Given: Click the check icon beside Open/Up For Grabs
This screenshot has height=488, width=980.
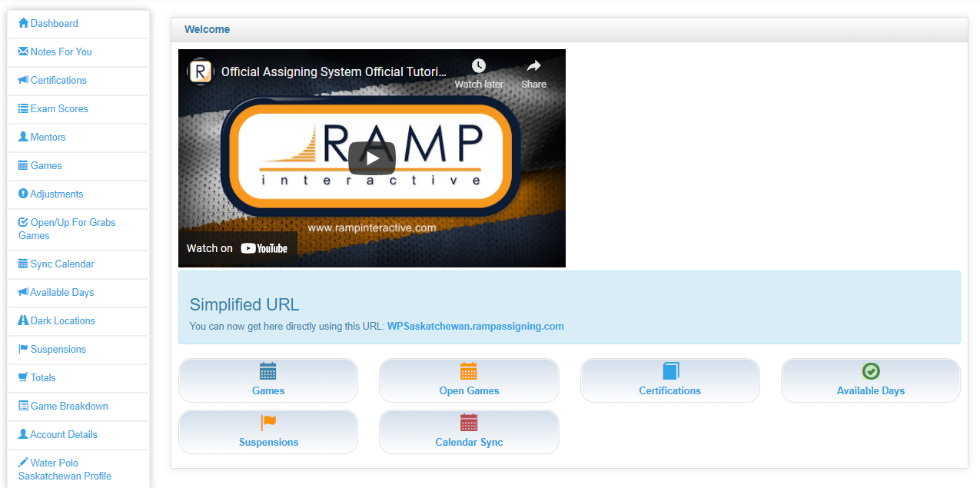Looking at the screenshot, I should pyautogui.click(x=23, y=222).
